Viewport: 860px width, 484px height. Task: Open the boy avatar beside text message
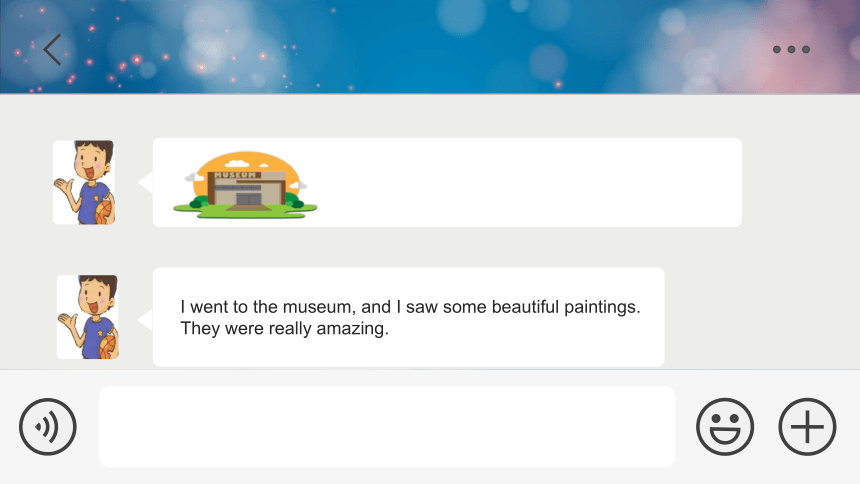pos(88,317)
